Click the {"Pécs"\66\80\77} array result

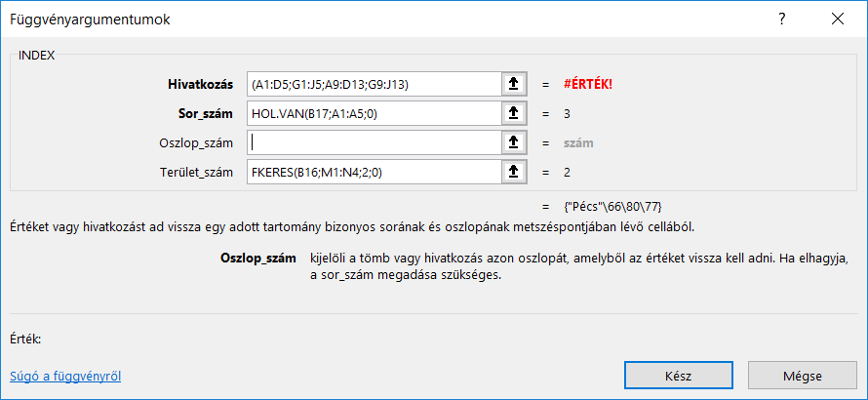(x=615, y=206)
